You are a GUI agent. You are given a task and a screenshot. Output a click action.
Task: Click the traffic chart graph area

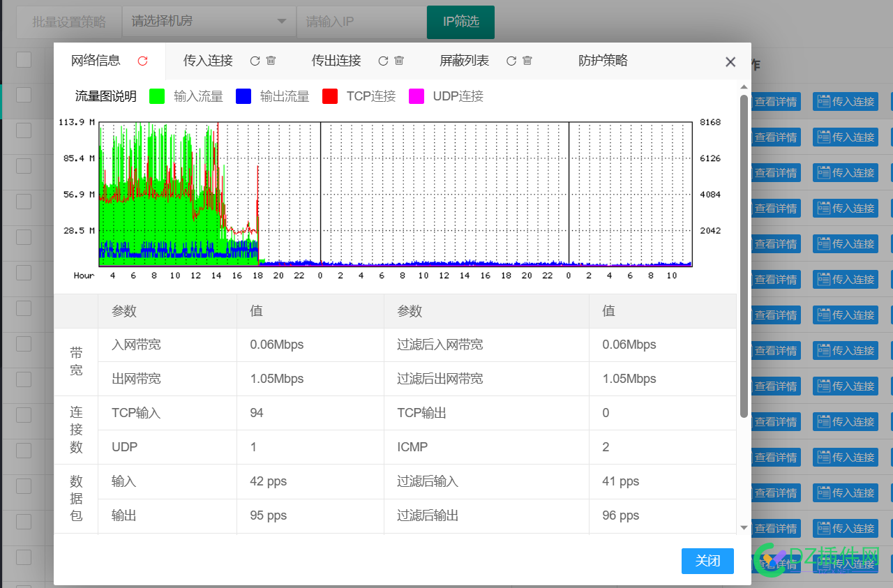(396, 194)
